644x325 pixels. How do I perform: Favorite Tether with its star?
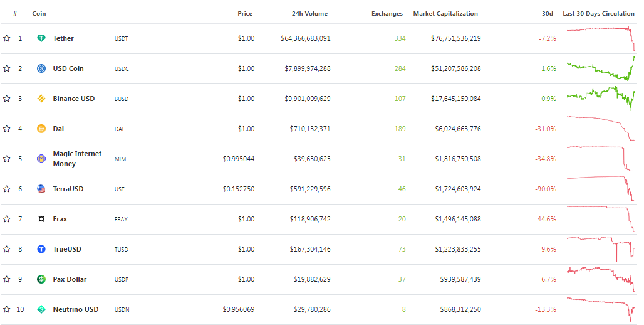click(x=6, y=38)
